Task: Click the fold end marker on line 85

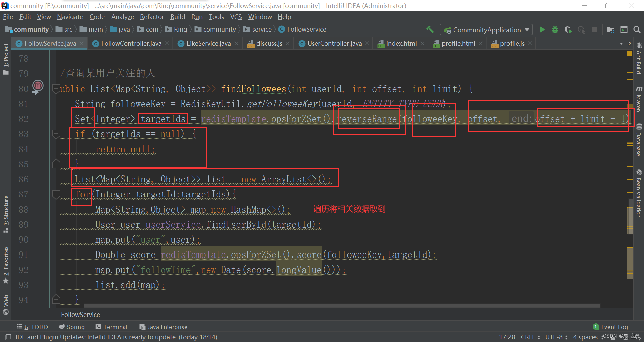Action: coord(56,164)
